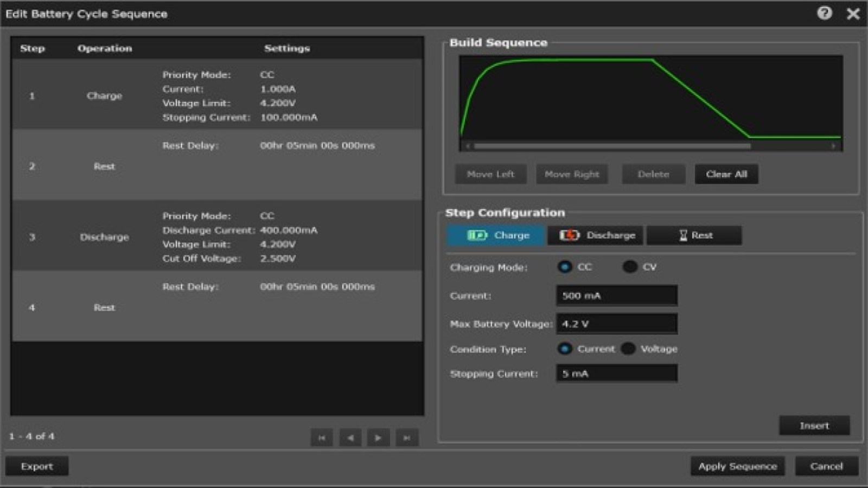Set Condition Type to Voltage
The image size is (868, 488).
tap(628, 349)
